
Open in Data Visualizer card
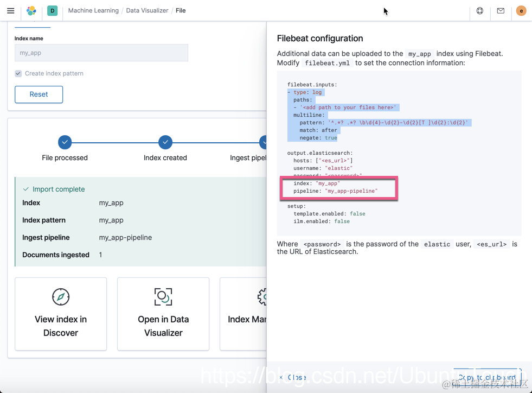pyautogui.click(x=163, y=314)
